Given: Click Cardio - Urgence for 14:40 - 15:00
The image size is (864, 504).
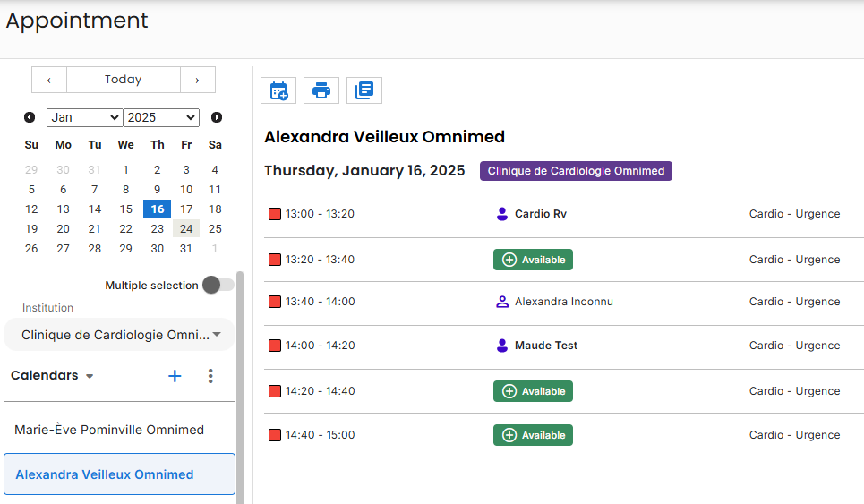Looking at the screenshot, I should [794, 435].
